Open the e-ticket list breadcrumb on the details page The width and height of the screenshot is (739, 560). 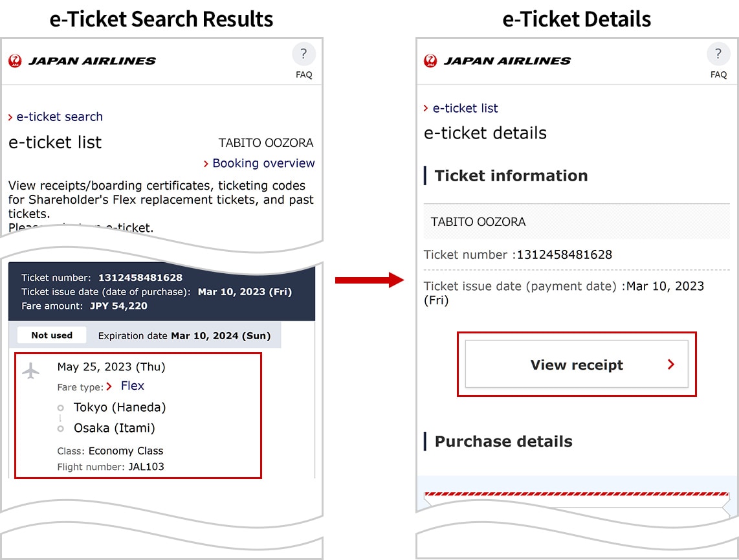coord(466,108)
